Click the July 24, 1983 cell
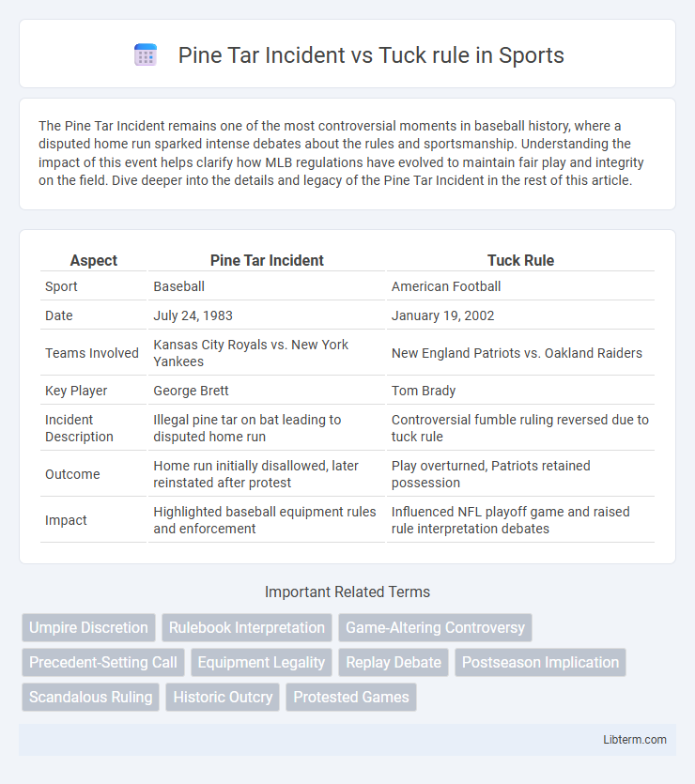 click(x=267, y=315)
